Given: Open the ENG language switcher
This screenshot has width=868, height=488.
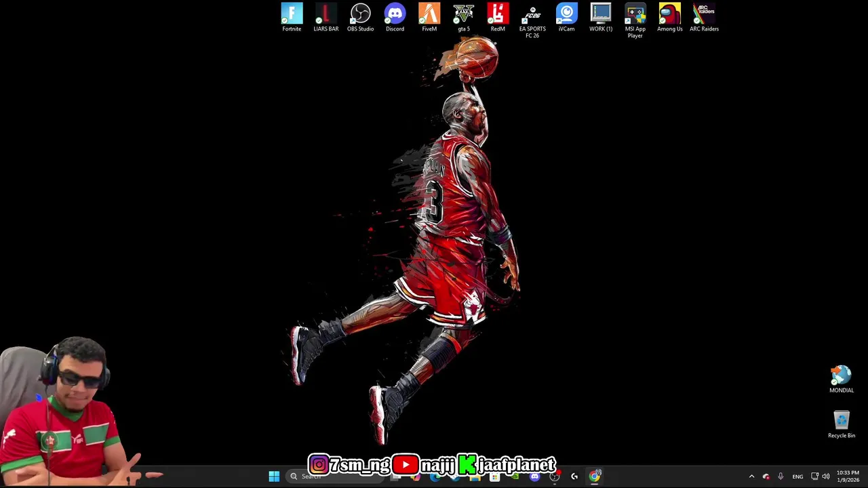Looking at the screenshot, I should (x=797, y=476).
